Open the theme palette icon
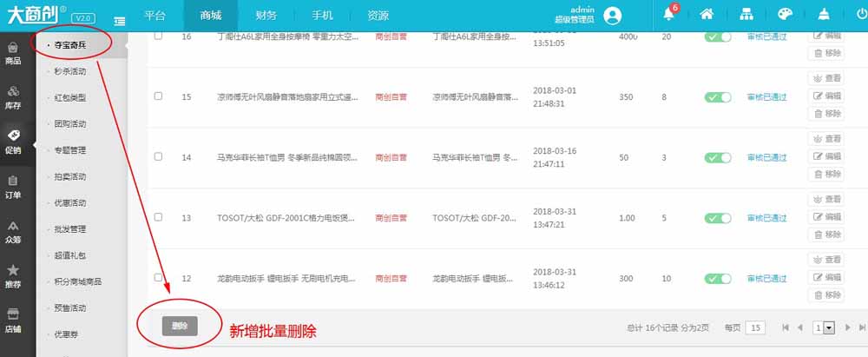 pos(785,15)
